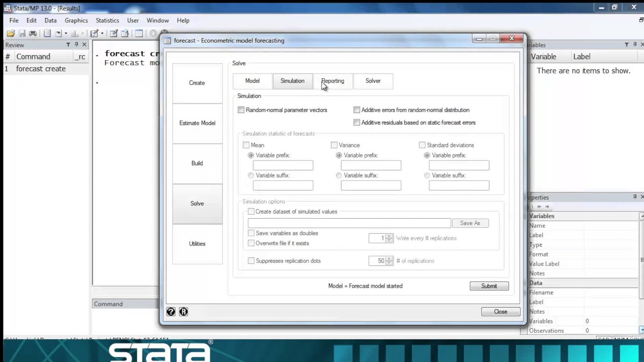
Task: Click the Mean Variable prefix text field
Action: point(283,165)
